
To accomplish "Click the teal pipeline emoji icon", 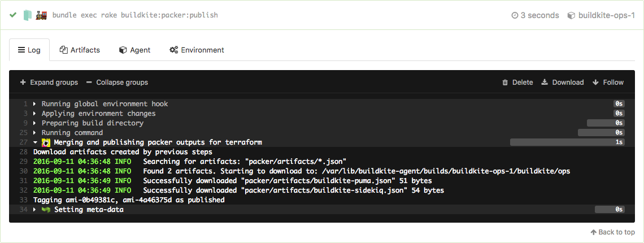I will point(27,15).
